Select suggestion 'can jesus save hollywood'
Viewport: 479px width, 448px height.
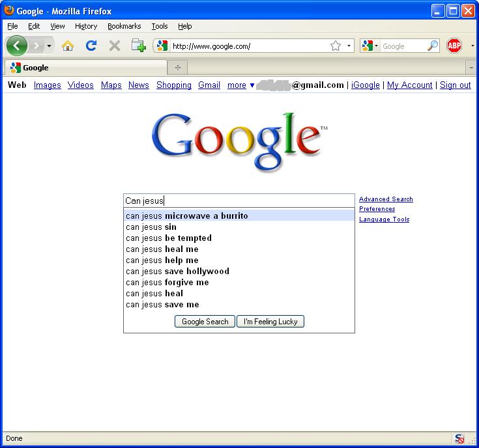click(239, 272)
